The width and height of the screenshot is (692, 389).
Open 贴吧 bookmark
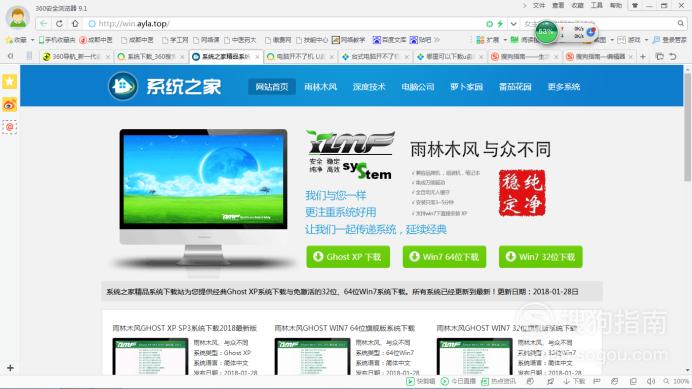click(x=421, y=40)
